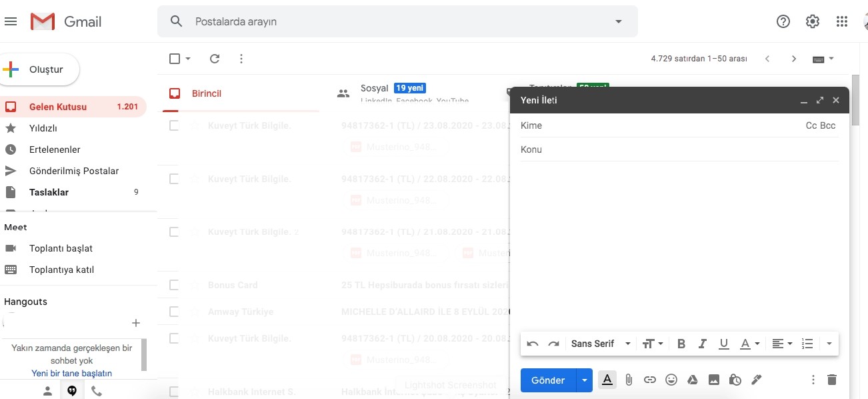
Task: Open the Gönderilmiş Postalar folder
Action: point(73,171)
